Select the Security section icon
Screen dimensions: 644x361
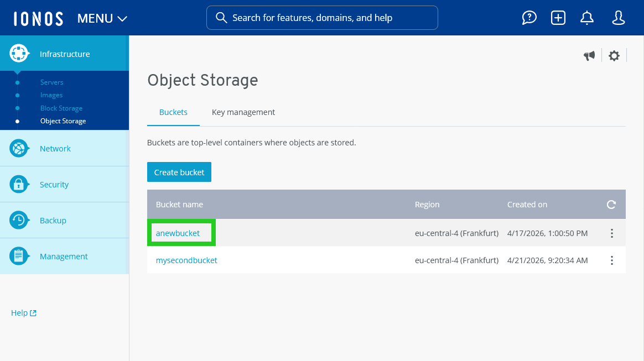(x=19, y=184)
